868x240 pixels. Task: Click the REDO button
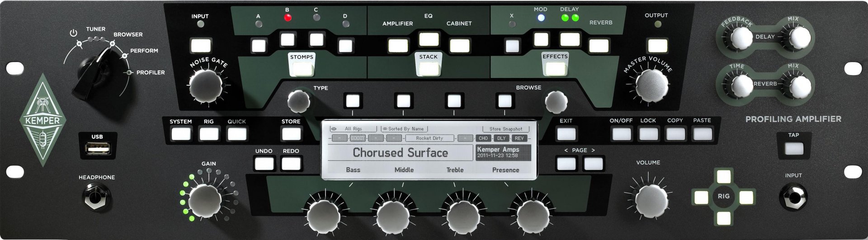291,163
